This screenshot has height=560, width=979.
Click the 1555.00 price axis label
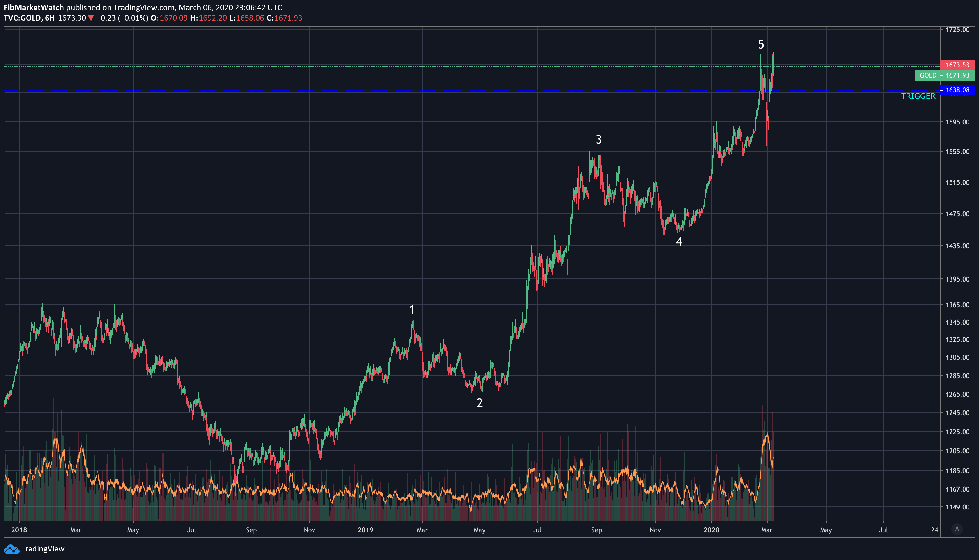957,152
